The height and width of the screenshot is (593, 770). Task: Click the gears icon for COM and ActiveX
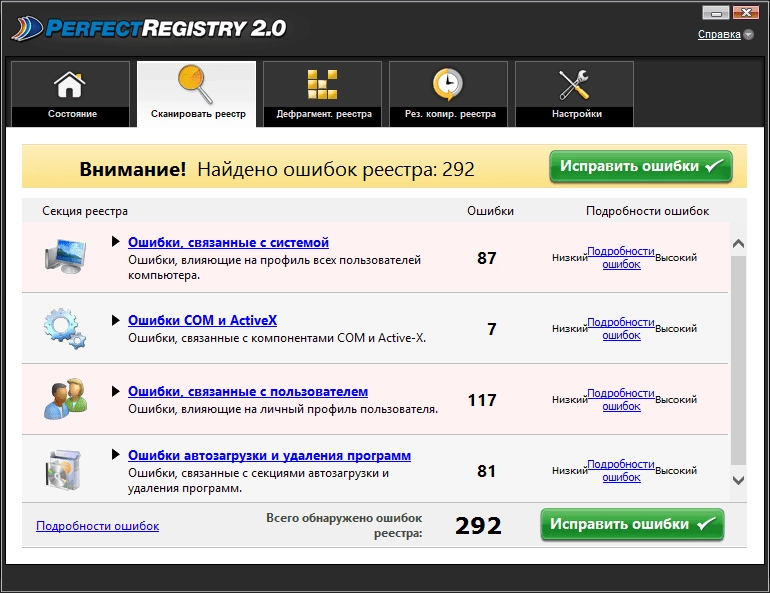(65, 328)
